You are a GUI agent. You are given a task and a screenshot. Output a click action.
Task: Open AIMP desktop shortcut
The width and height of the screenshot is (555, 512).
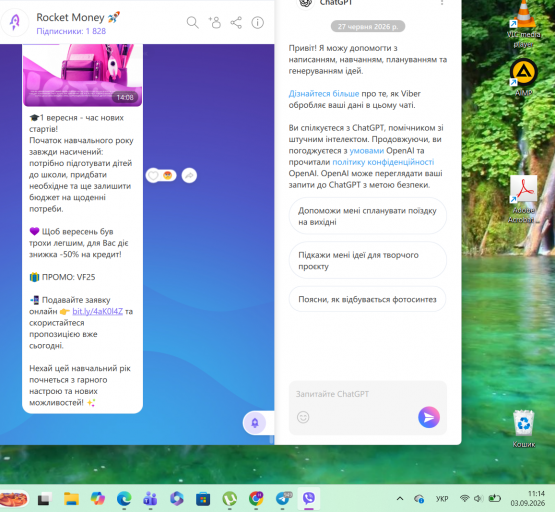point(523,78)
